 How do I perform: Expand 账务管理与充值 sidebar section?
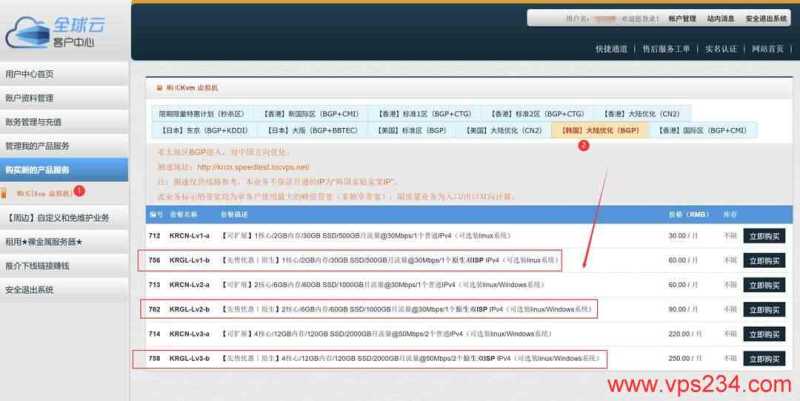(33, 121)
